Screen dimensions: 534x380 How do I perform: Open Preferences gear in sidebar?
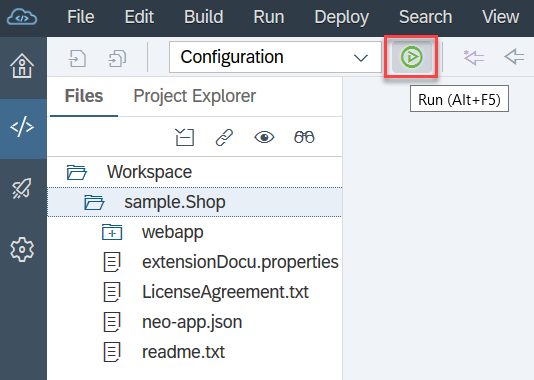22,249
